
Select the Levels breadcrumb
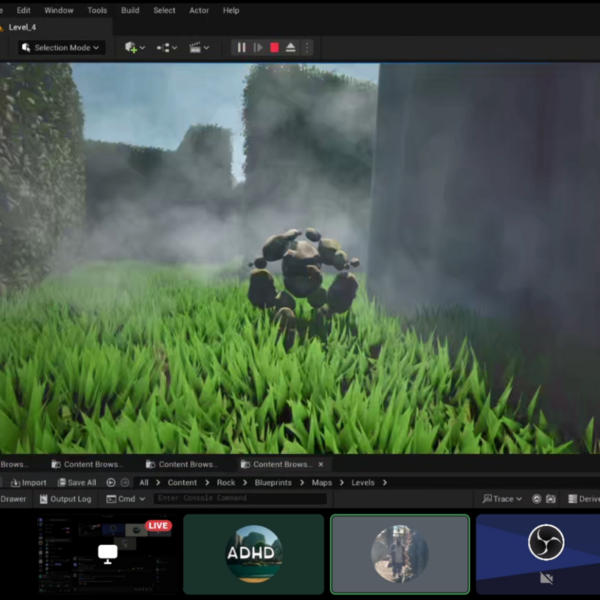point(363,483)
